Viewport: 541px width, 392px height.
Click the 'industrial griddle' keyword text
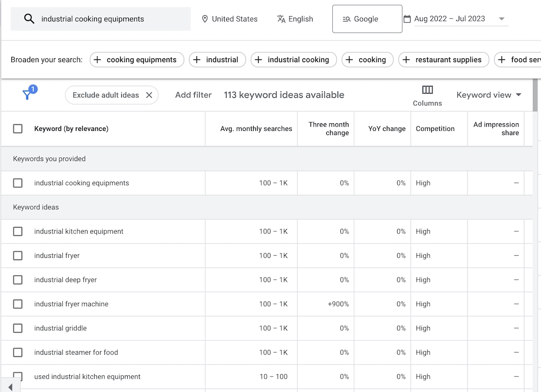61,328
